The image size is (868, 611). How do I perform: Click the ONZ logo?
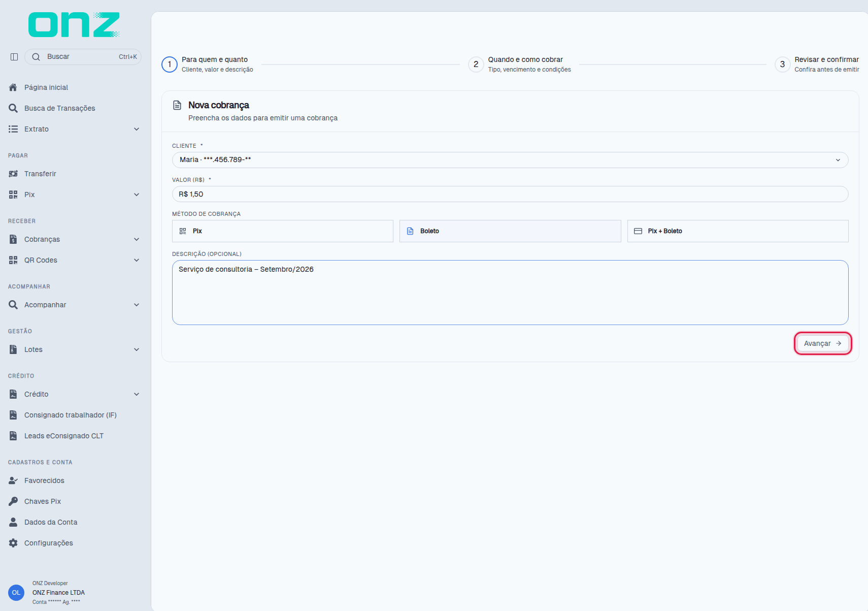pos(74,25)
